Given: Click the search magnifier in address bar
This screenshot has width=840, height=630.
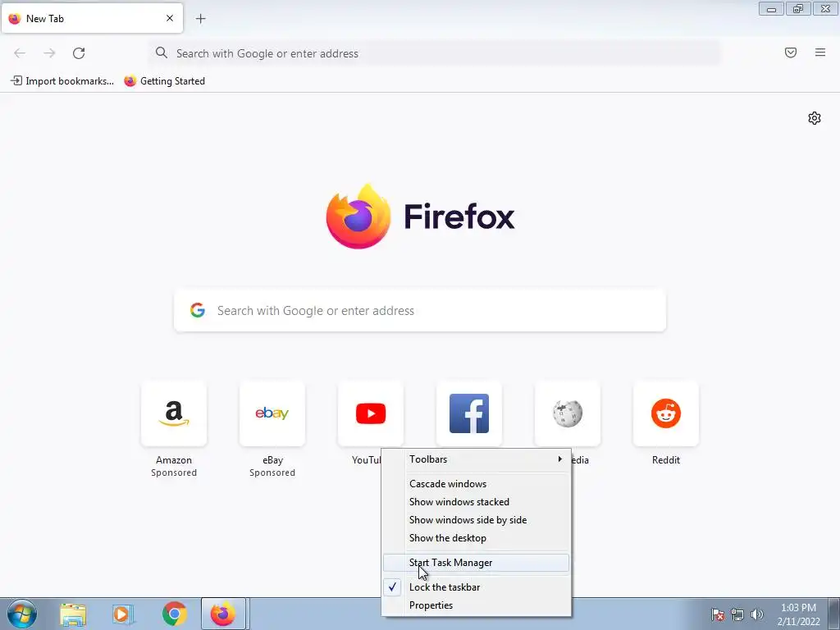Looking at the screenshot, I should [x=162, y=52].
